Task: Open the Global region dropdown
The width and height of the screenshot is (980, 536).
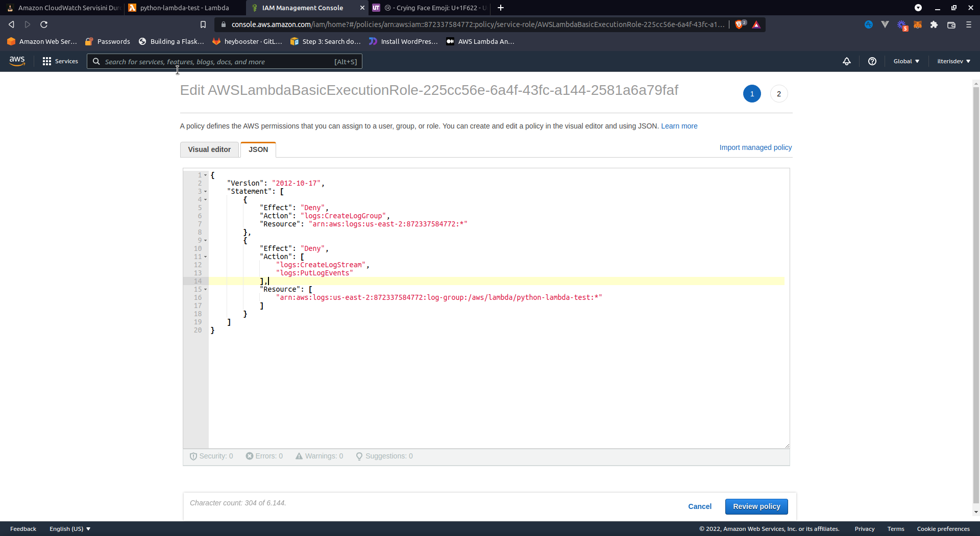Action: pyautogui.click(x=906, y=61)
